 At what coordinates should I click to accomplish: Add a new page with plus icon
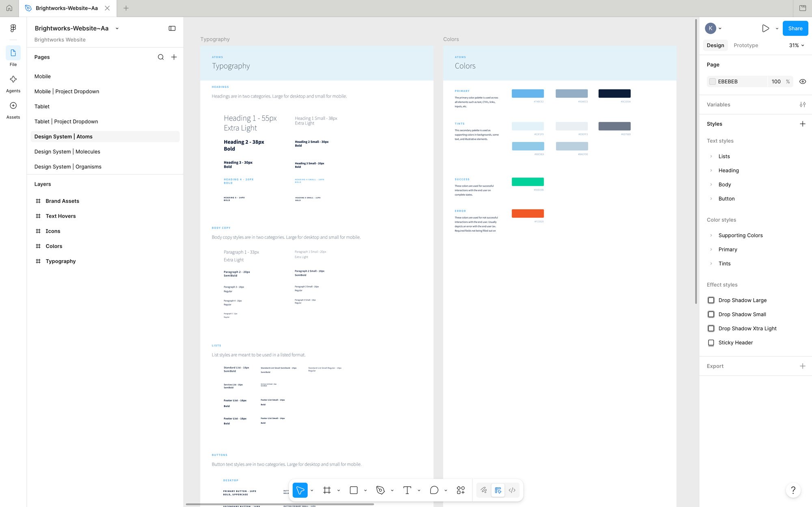tap(174, 57)
